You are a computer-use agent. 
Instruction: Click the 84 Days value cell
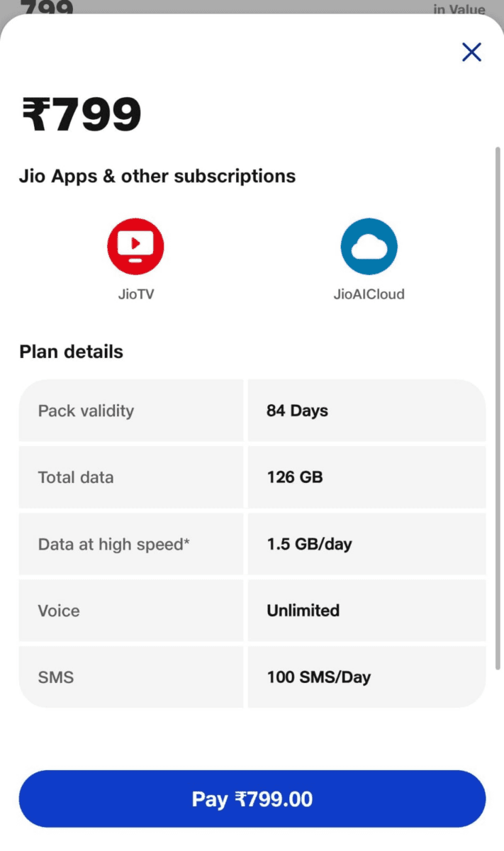coord(297,411)
